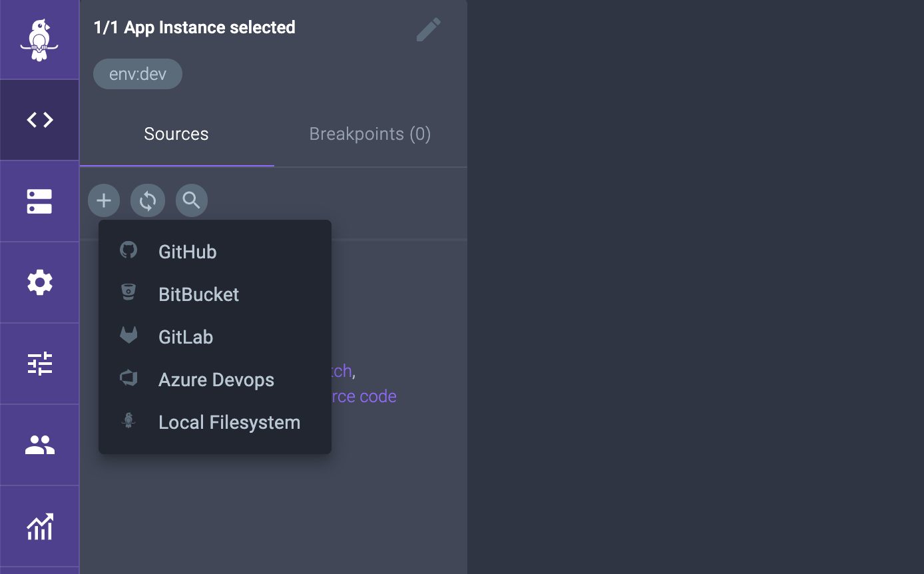Click the search sources magnifier icon
The height and width of the screenshot is (574, 924).
192,200
